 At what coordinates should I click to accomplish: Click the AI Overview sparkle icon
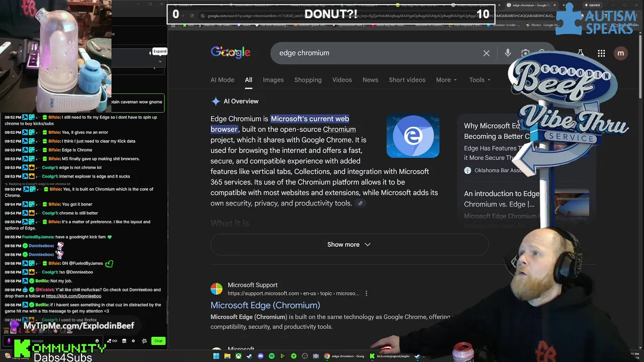tap(215, 101)
